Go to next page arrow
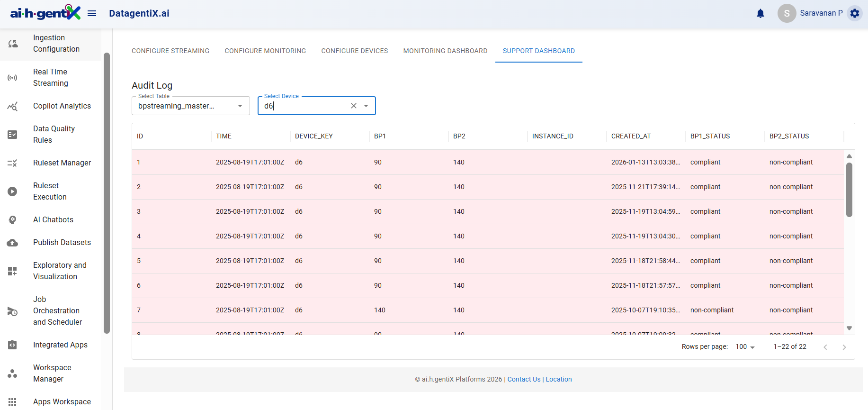 pos(844,347)
